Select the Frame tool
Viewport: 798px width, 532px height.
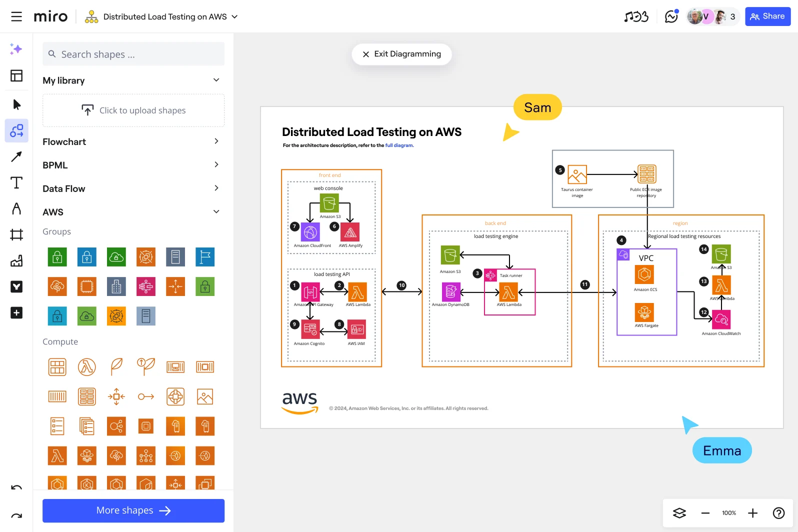[16, 234]
